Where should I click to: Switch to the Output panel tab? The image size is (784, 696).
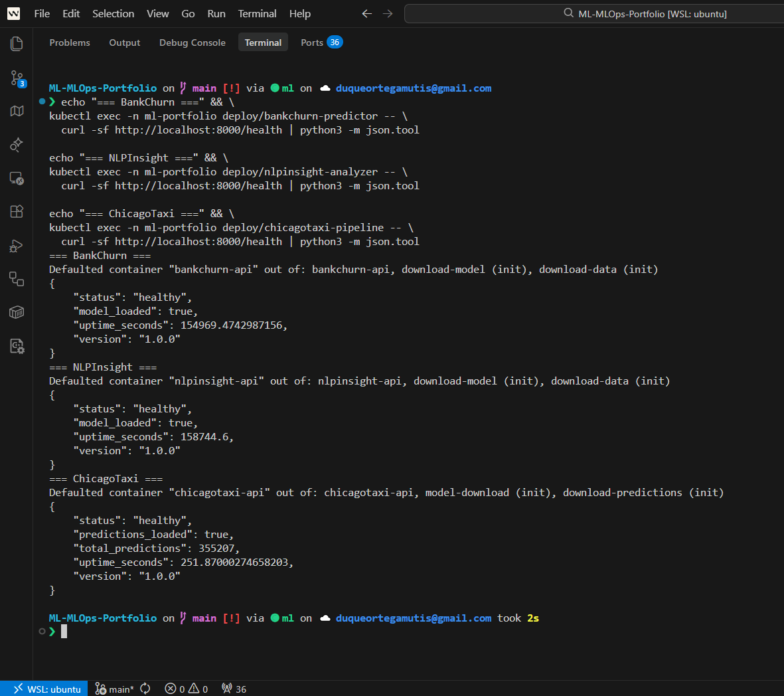124,43
